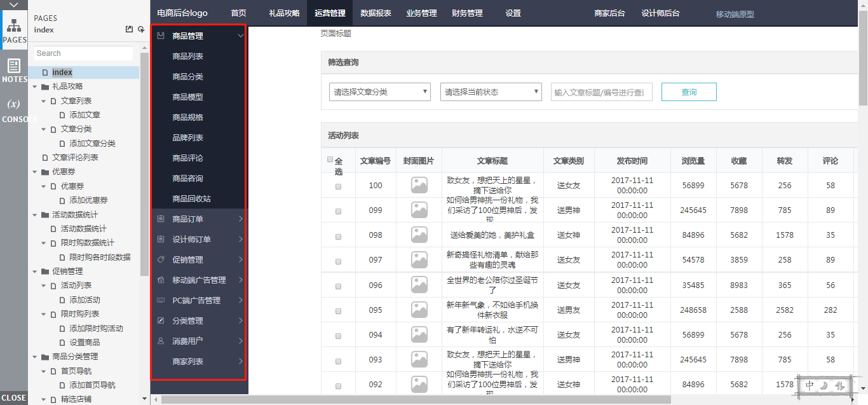The width and height of the screenshot is (868, 405).
Task: Check the row checkbox for article 097
Action: point(338,261)
